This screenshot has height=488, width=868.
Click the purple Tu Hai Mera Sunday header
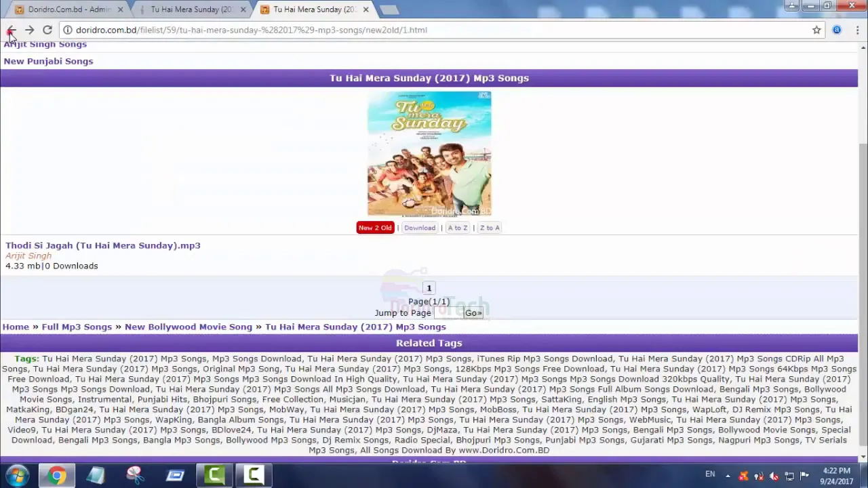click(429, 78)
